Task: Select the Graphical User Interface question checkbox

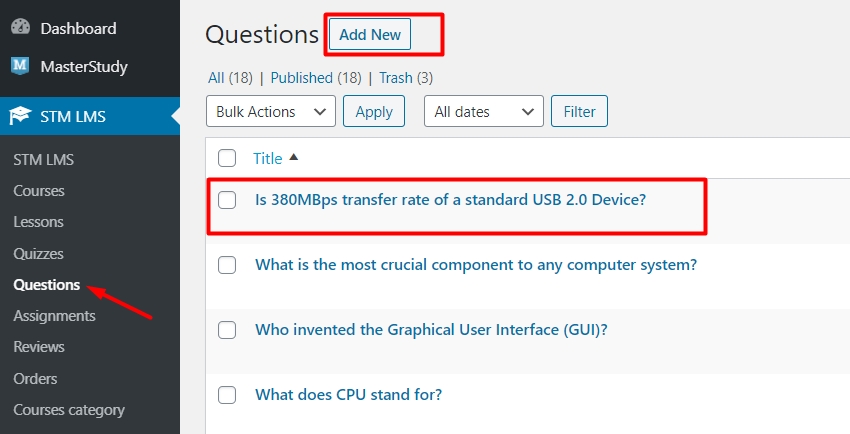Action: pyautogui.click(x=227, y=330)
